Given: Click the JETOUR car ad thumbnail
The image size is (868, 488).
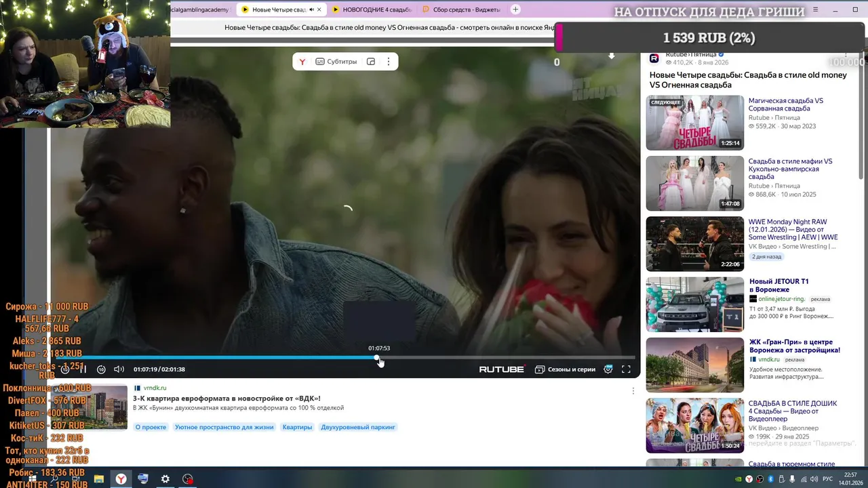Looking at the screenshot, I should [x=695, y=304].
